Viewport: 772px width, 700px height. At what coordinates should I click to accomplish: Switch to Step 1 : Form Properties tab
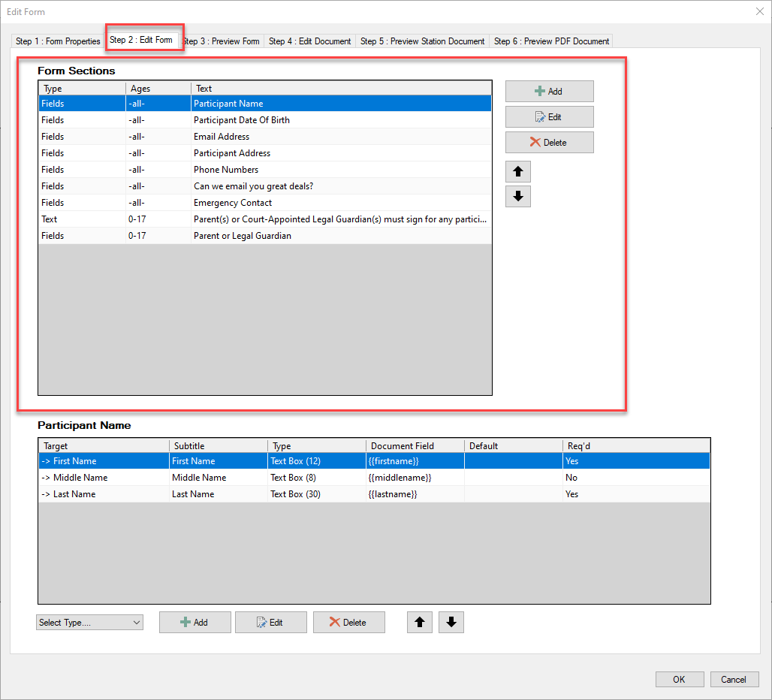point(58,41)
